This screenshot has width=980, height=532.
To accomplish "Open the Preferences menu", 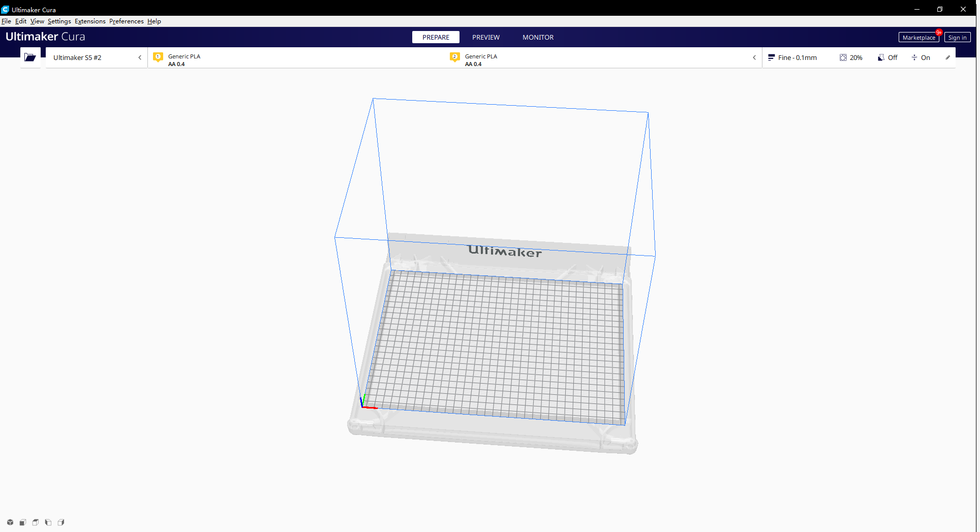I will (x=127, y=21).
